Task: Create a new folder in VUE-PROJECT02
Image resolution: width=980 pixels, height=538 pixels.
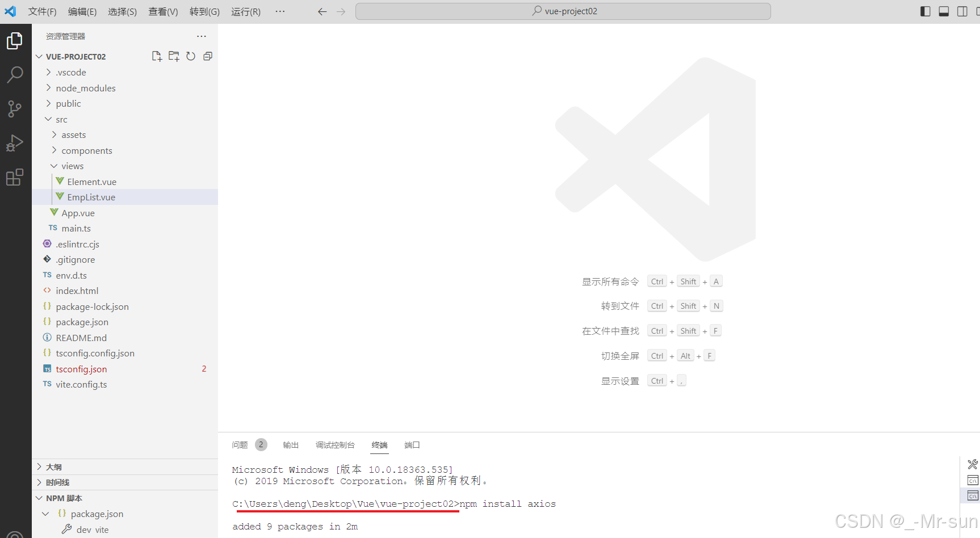Action: click(x=174, y=56)
